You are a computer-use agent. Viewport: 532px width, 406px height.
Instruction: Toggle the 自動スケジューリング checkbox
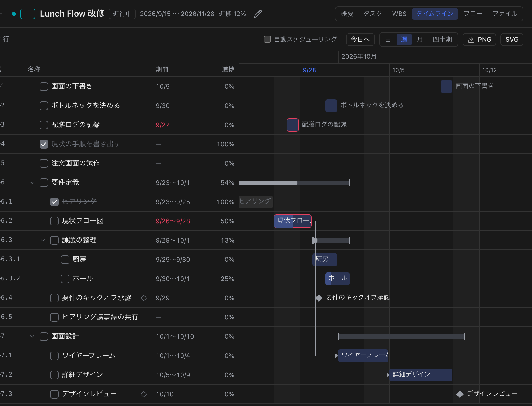[x=267, y=39]
